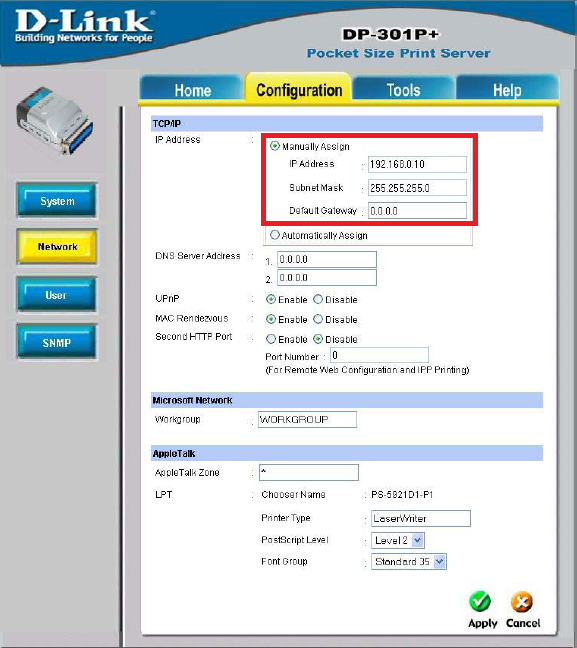The height and width of the screenshot is (648, 577).
Task: Click the Pocket Size Print Server text
Action: [x=398, y=53]
